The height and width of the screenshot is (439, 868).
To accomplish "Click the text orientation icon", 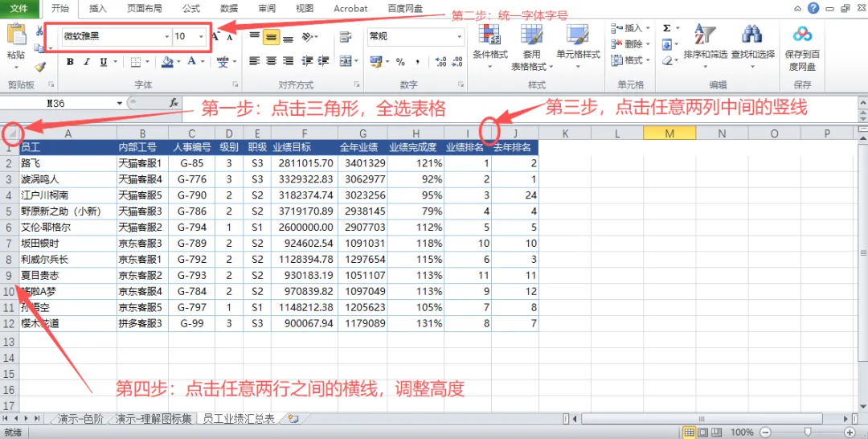I will 308,36.
